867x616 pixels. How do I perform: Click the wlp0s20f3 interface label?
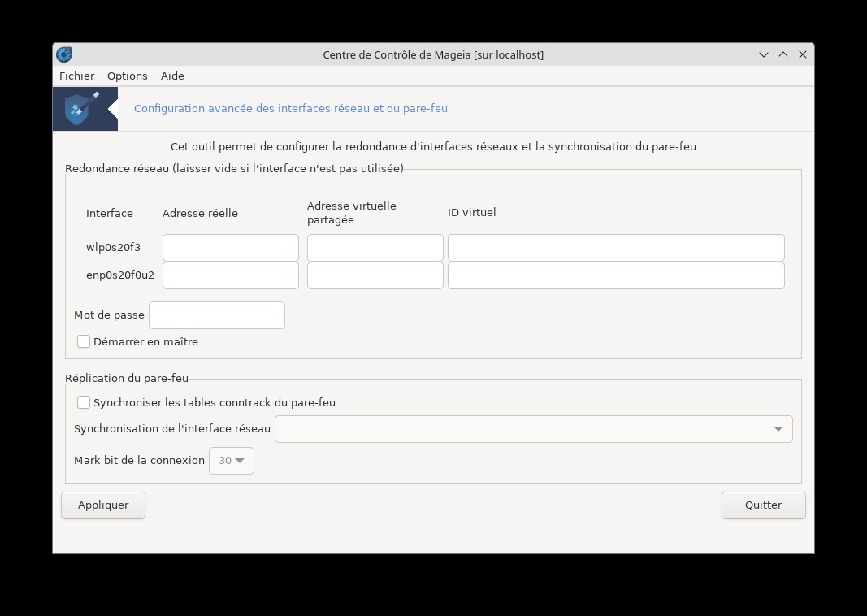tap(113, 247)
